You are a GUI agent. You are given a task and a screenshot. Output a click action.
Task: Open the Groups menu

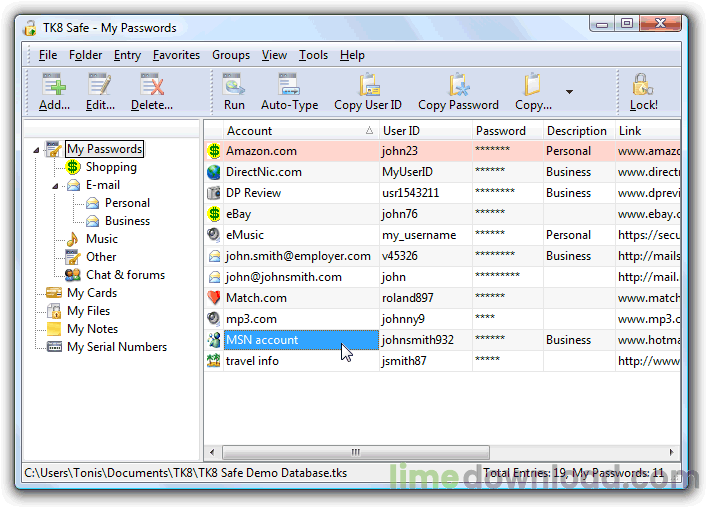[x=231, y=55]
